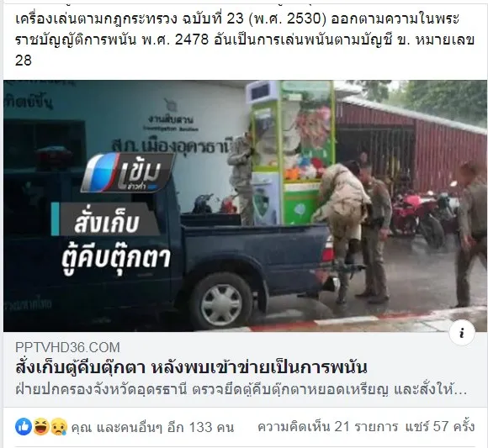Click the Sad crying reaction icon
This screenshot has height=448, width=488.
59,426
